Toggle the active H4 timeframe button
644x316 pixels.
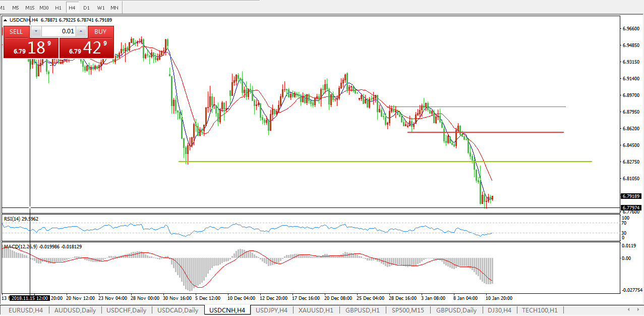tap(72, 8)
